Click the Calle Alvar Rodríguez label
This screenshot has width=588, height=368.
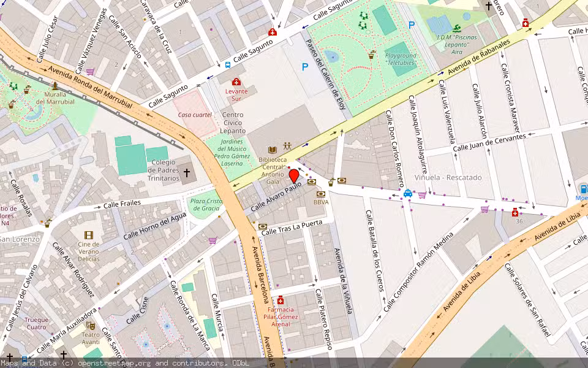click(73, 270)
